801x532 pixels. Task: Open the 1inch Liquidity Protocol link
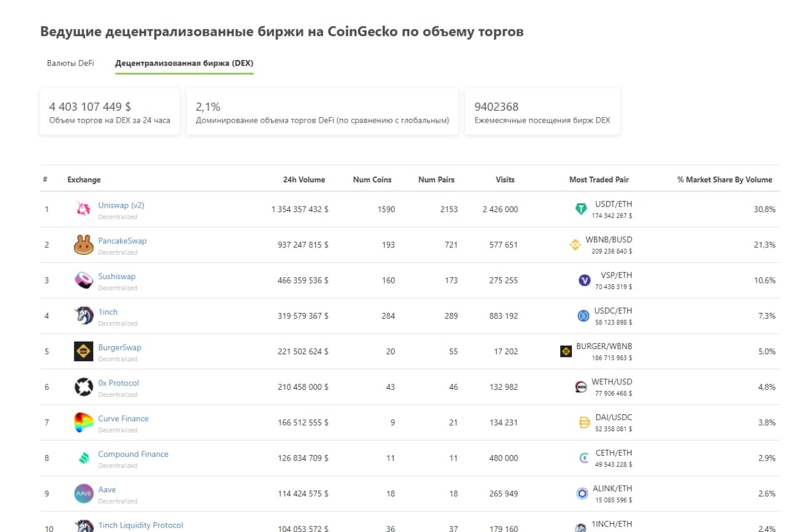(141, 526)
